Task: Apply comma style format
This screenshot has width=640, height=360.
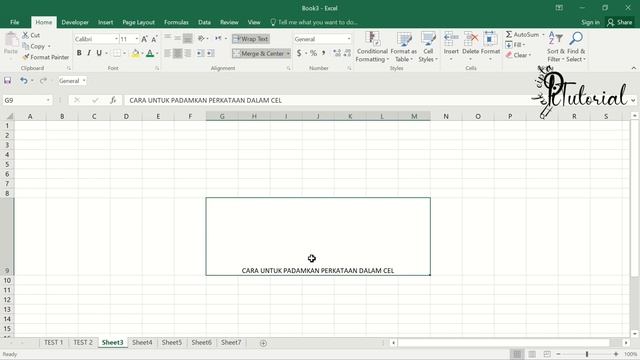Action: [323, 53]
